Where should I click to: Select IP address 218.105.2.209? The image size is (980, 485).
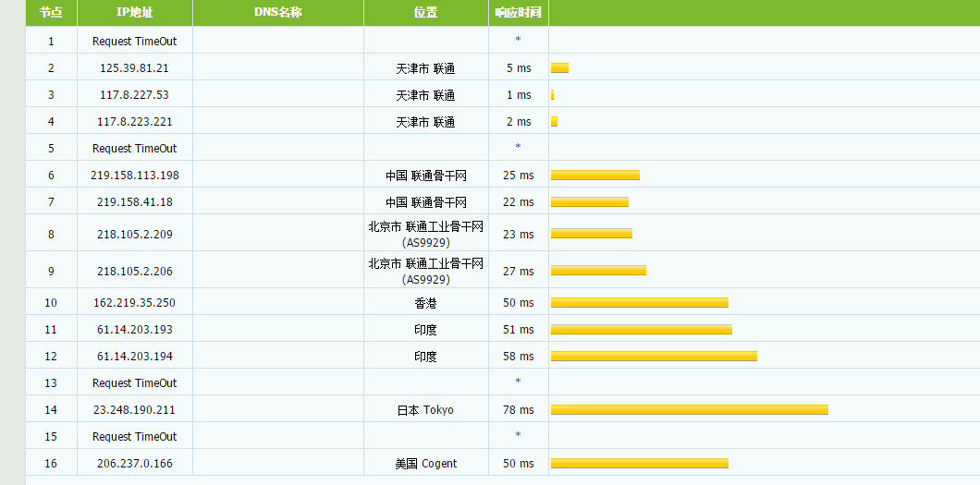pos(134,234)
